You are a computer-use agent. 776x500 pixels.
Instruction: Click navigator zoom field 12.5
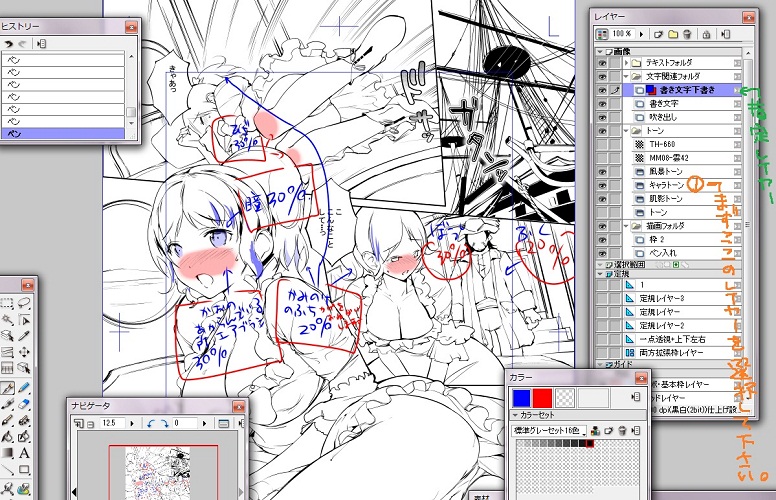click(112, 423)
